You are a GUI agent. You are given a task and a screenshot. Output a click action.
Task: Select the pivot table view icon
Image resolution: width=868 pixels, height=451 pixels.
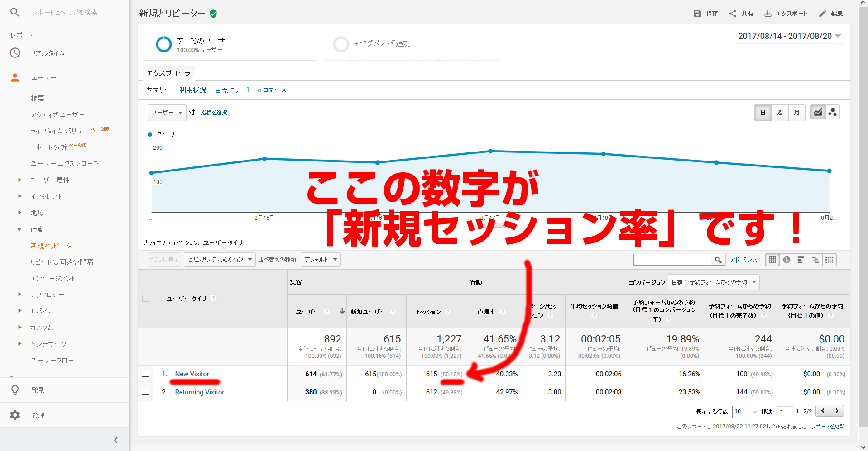pyautogui.click(x=829, y=260)
